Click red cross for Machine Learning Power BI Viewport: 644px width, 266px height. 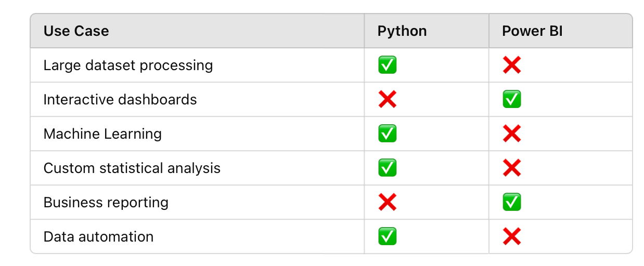512,134
